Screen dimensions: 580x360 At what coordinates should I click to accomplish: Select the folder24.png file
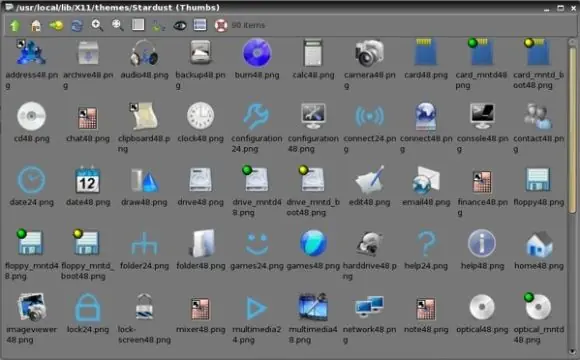[x=145, y=244]
